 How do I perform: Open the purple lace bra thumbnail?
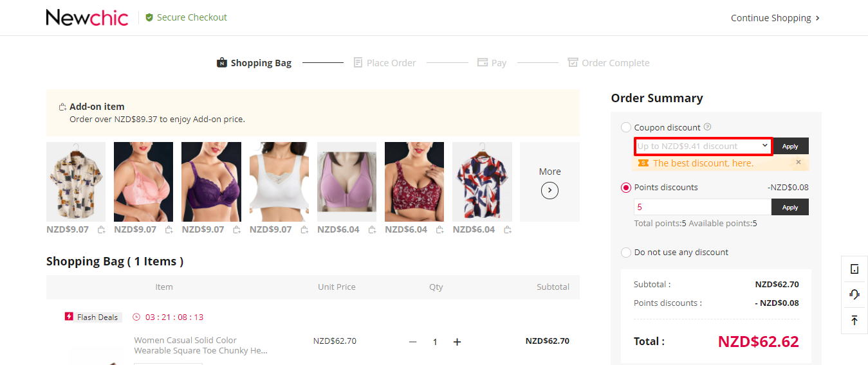click(x=211, y=182)
